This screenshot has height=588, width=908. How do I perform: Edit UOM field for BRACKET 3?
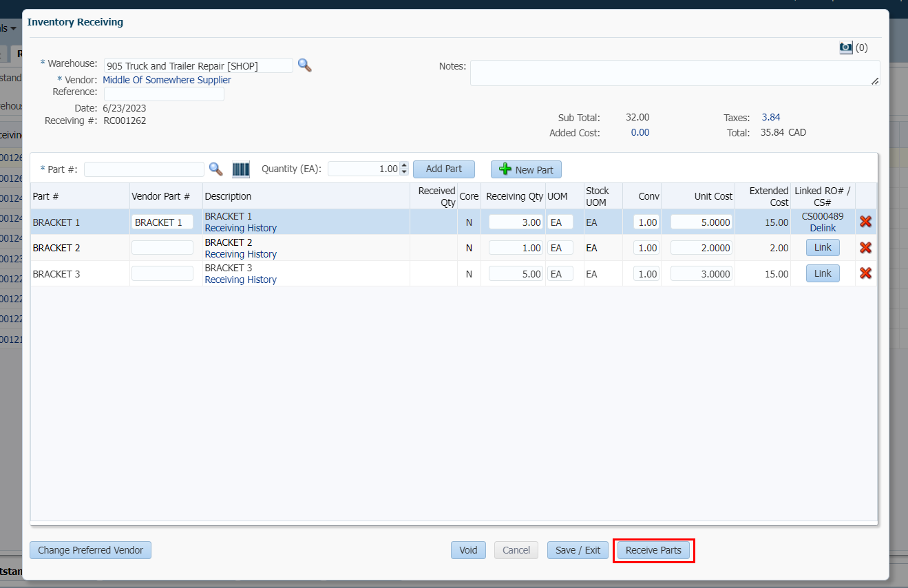[560, 273]
